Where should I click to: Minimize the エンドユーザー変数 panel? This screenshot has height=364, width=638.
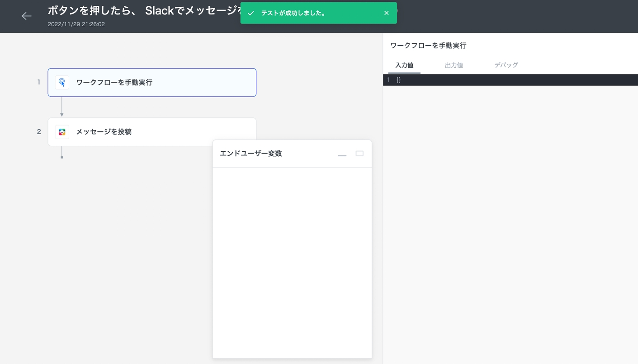[x=342, y=154]
